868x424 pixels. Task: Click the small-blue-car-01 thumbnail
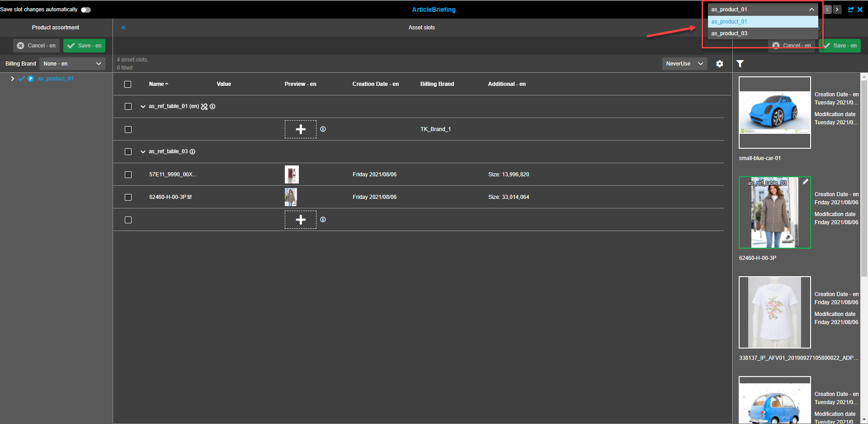click(x=774, y=112)
